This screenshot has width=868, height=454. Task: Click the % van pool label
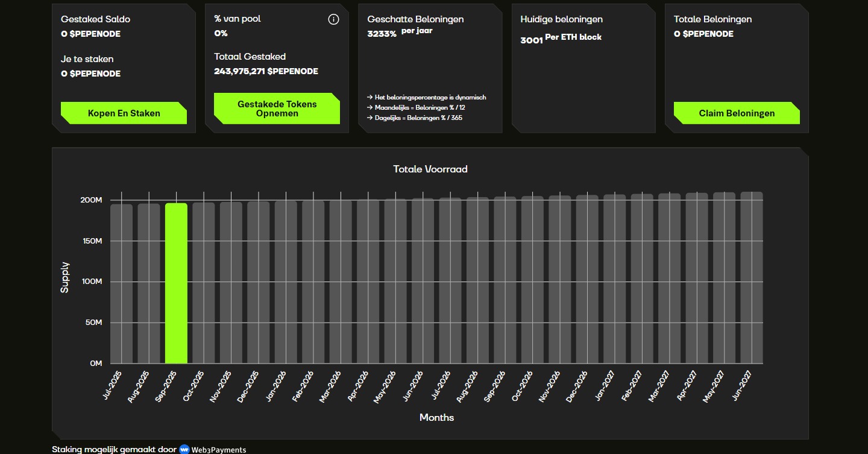[x=237, y=19]
